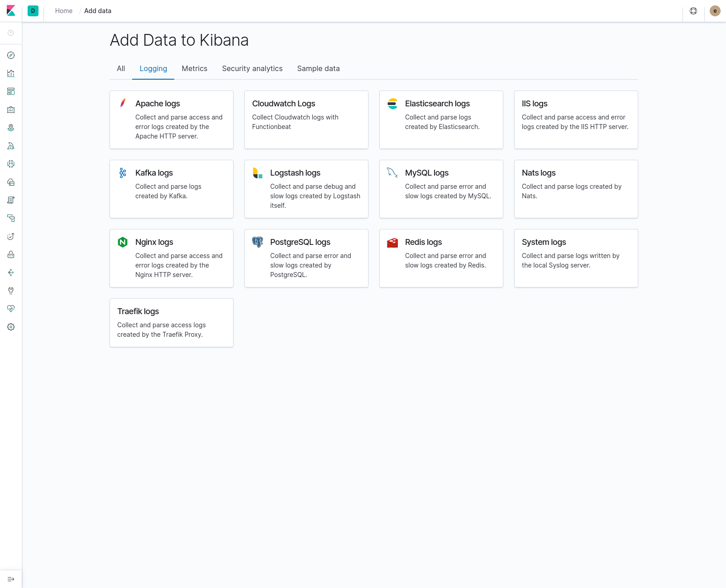Screen dimensions: 726x588
Task: Open the deployment badge menu next to logo
Action: point(33,10)
